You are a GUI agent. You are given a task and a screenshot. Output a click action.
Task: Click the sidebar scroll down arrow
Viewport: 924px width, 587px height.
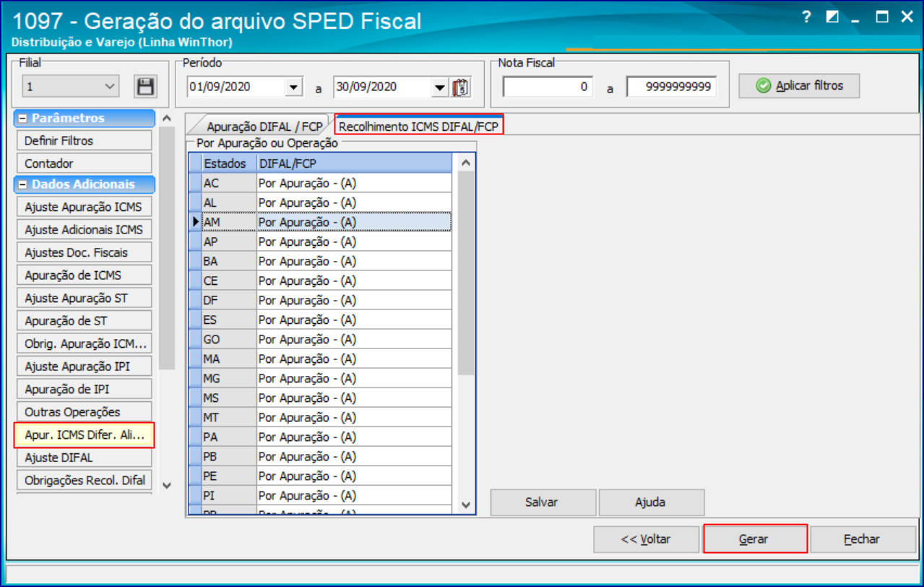pyautogui.click(x=167, y=485)
